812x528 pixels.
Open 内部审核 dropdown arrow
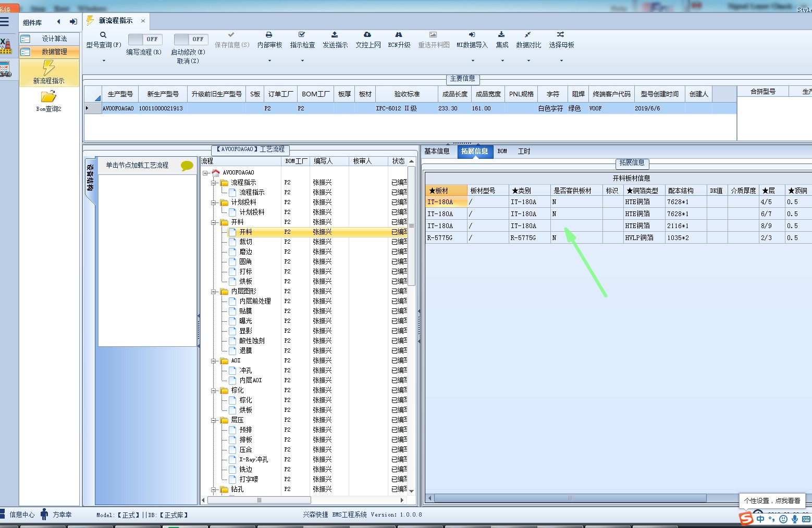(269, 61)
